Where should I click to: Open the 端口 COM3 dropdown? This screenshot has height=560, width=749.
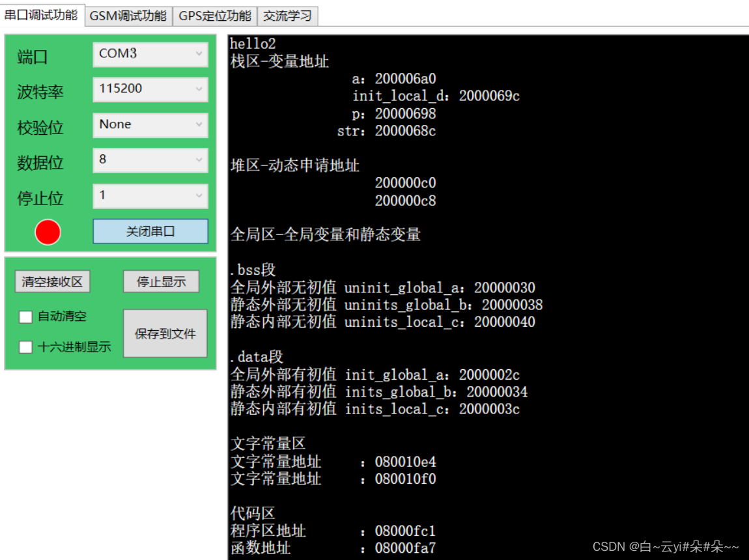click(150, 53)
